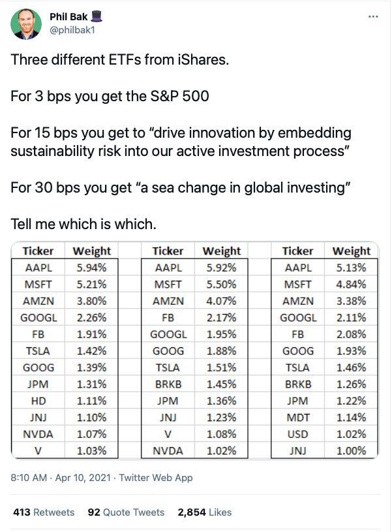The width and height of the screenshot is (392, 532).
Task: Click the BRKB ticker in middle table
Action: tap(168, 384)
